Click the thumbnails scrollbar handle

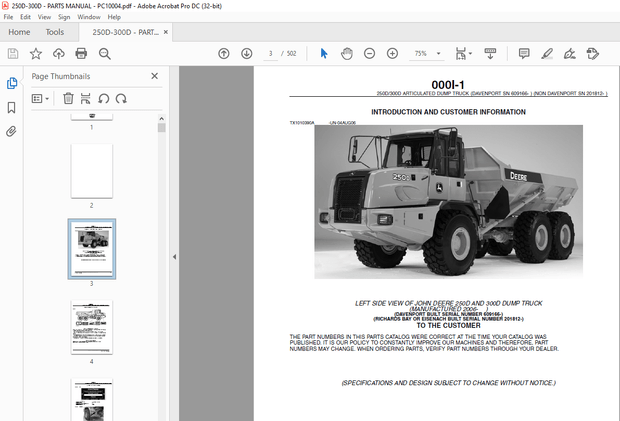click(161, 128)
